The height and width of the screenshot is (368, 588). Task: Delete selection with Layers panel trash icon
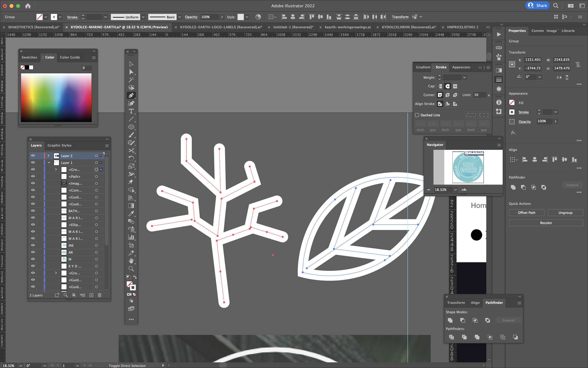(99, 295)
